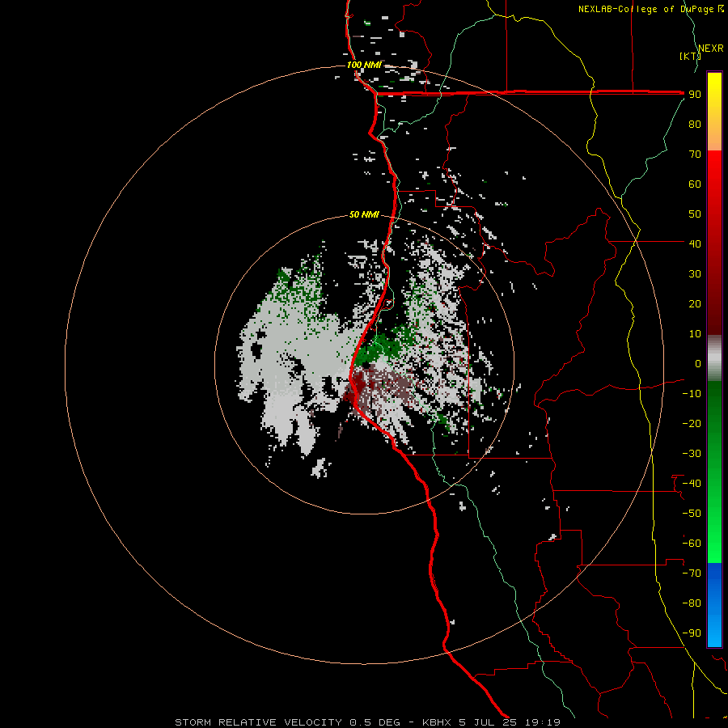Select the positive 30 value on velocity scale
Screen dimensions: 728x728
coord(695,274)
